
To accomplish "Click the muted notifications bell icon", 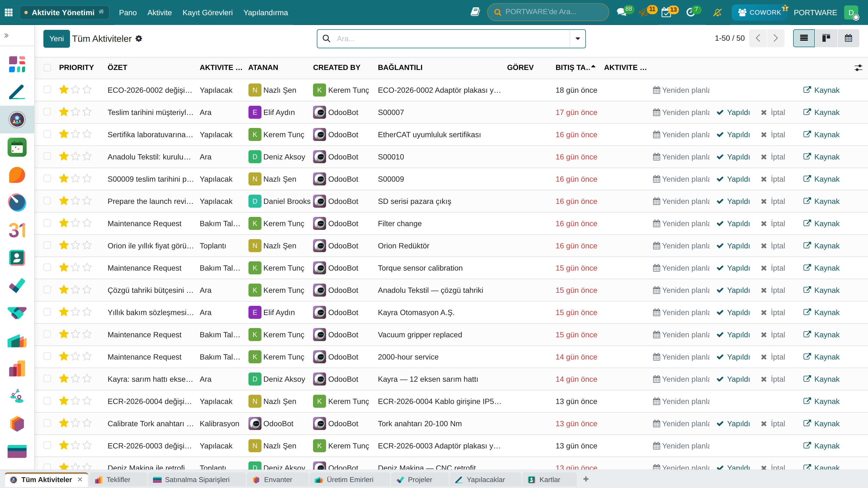I will pos(717,12).
